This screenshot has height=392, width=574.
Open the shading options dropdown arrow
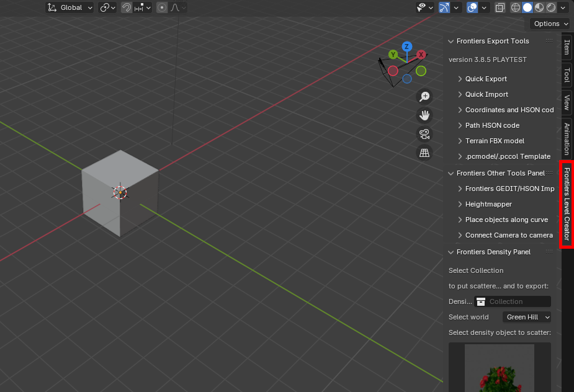(x=563, y=7)
